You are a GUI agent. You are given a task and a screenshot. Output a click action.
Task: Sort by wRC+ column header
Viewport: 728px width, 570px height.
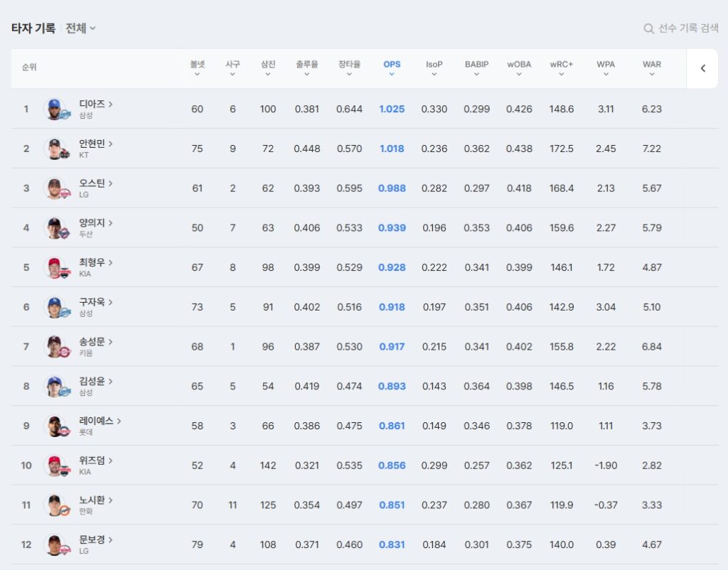(561, 68)
